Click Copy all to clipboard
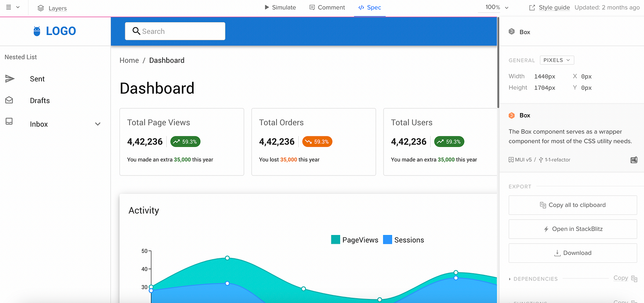This screenshot has height=303, width=644. [x=573, y=205]
